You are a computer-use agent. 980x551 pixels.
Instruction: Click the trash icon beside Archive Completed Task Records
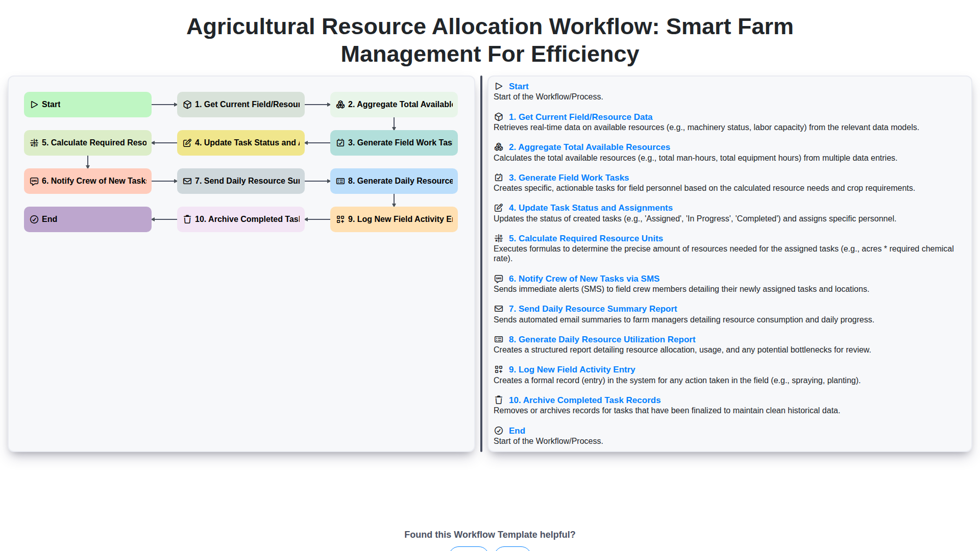tap(499, 400)
